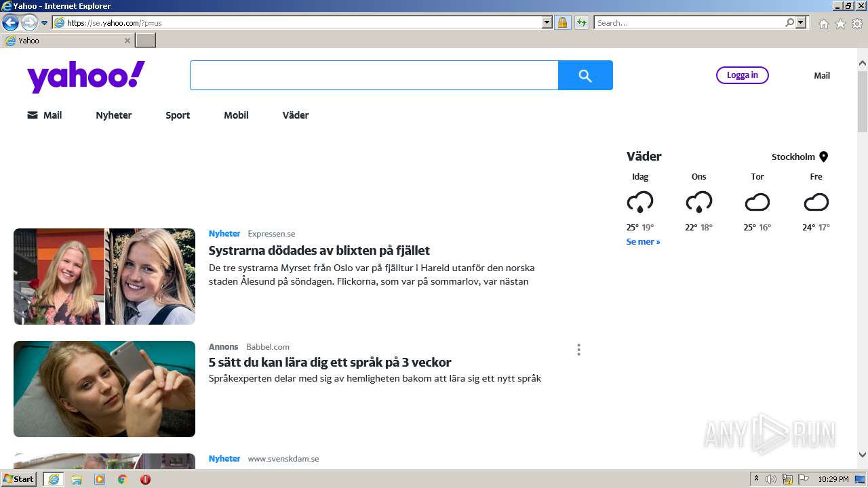Open Sport in navigation menu
The width and height of the screenshot is (868, 488).
[178, 115]
